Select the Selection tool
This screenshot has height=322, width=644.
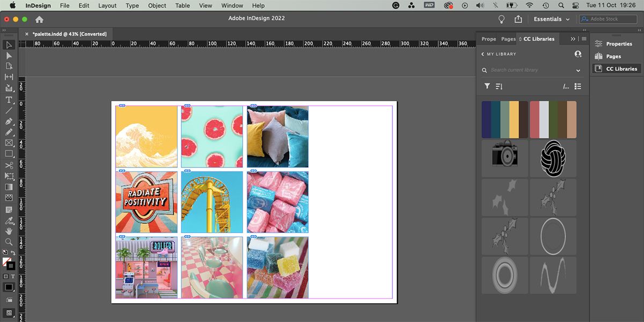(x=9, y=45)
